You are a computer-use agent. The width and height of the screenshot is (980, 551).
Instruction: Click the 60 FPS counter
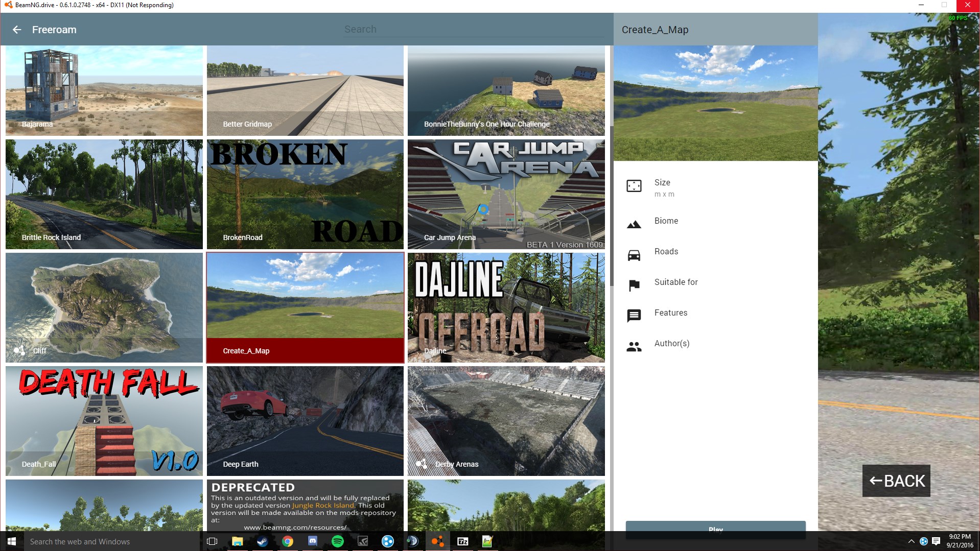[958, 18]
